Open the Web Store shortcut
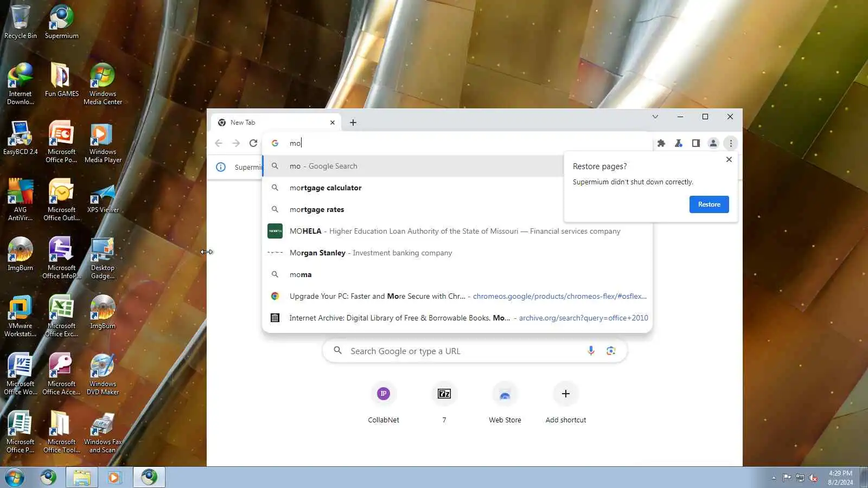Image resolution: width=868 pixels, height=488 pixels. pyautogui.click(x=505, y=403)
